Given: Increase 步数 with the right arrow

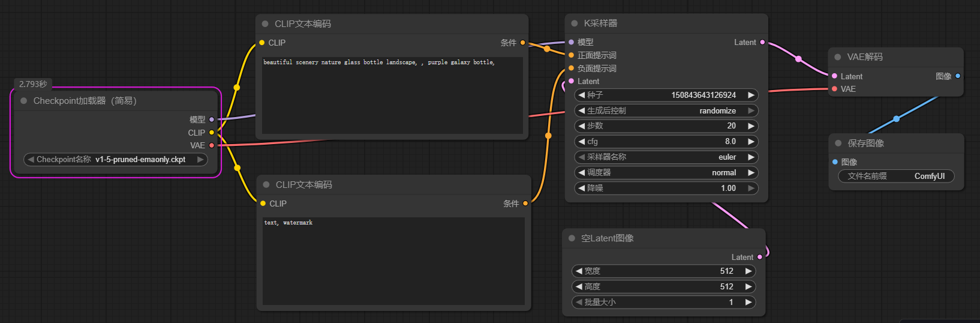Looking at the screenshot, I should pos(751,126).
